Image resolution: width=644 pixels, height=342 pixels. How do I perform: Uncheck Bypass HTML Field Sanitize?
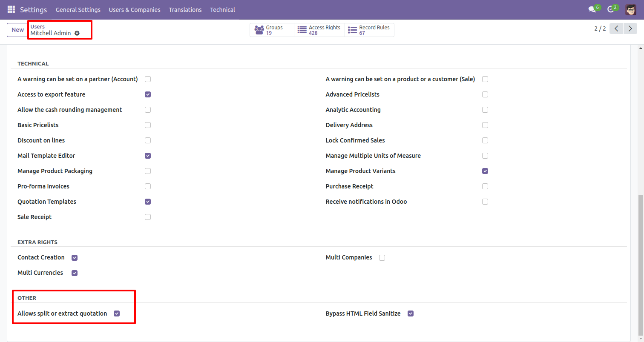(x=411, y=313)
